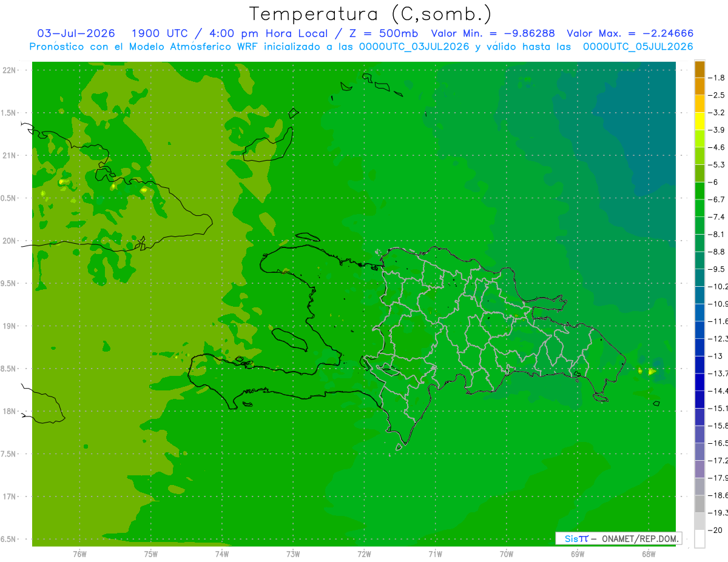
Task: Click the '21N' latitude axis label
Action: click(x=9, y=155)
